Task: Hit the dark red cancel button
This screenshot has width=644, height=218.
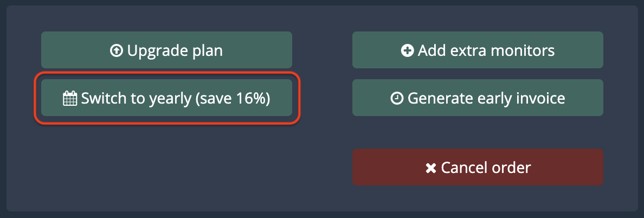Action: [x=478, y=168]
